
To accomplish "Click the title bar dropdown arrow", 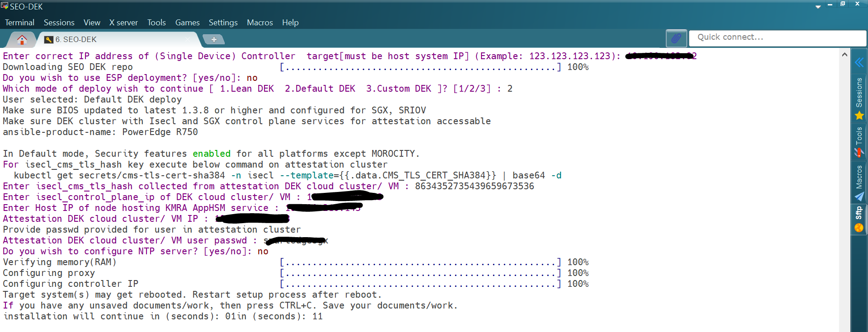I will tap(818, 6).
